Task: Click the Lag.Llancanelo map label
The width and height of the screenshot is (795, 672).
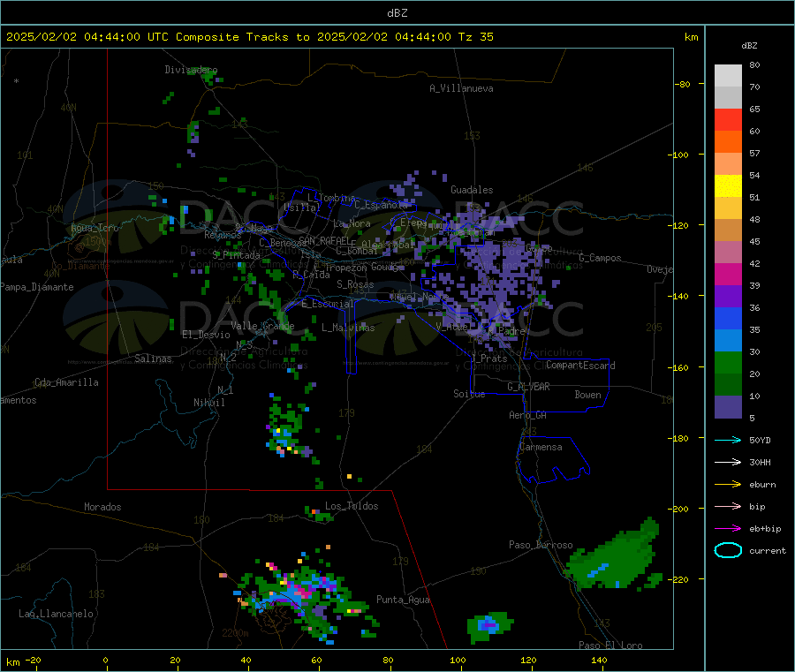Action: 56,614
